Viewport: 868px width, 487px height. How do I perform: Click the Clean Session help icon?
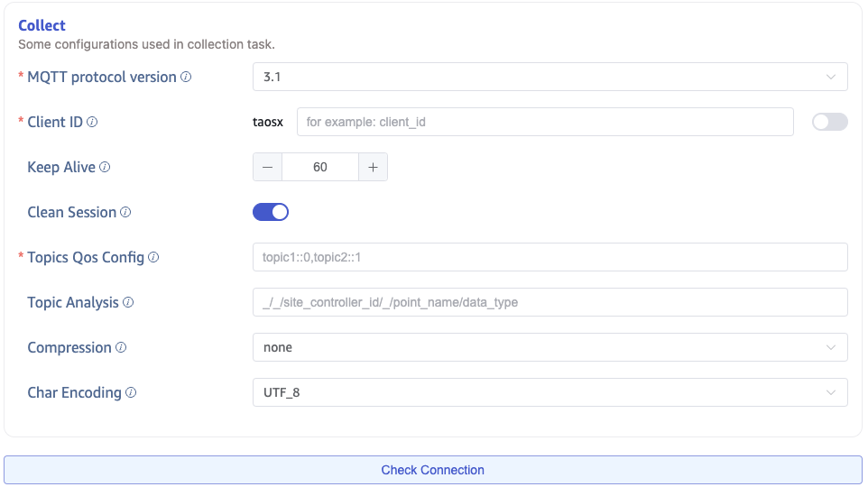click(x=125, y=213)
